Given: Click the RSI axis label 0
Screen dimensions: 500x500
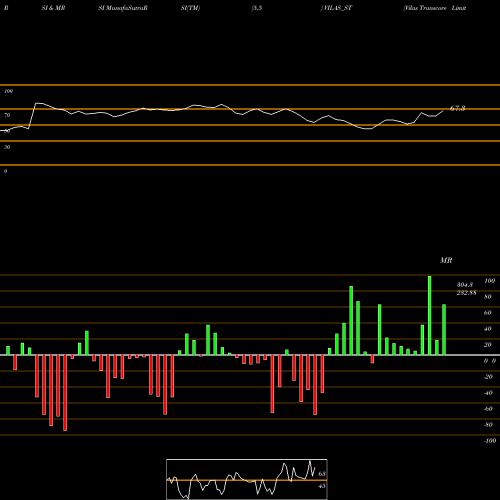Looking at the screenshot, I should click(5, 171).
